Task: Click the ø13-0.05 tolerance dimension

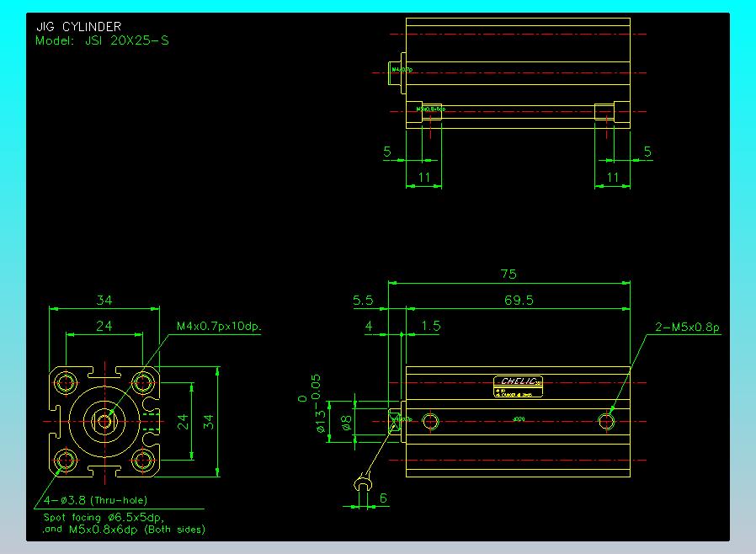Action: pyautogui.click(x=318, y=404)
